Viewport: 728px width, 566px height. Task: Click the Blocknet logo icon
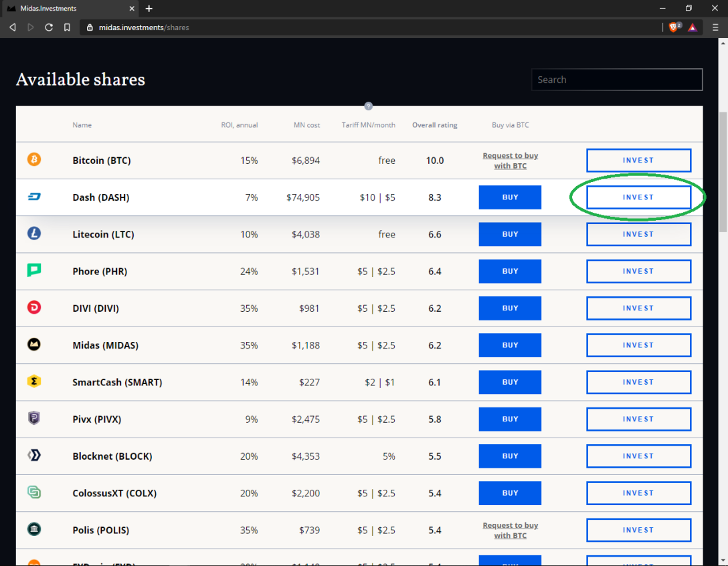pos(34,455)
